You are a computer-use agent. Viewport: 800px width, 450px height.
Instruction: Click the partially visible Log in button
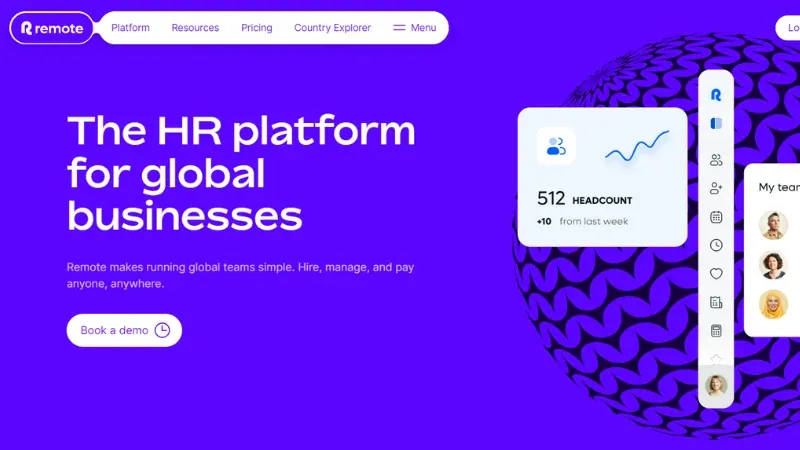(788, 28)
